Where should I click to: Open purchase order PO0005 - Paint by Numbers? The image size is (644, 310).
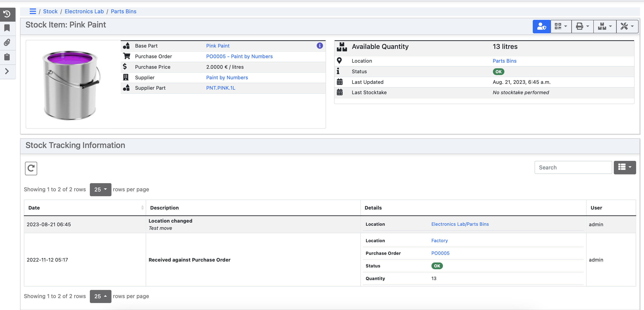coord(239,56)
